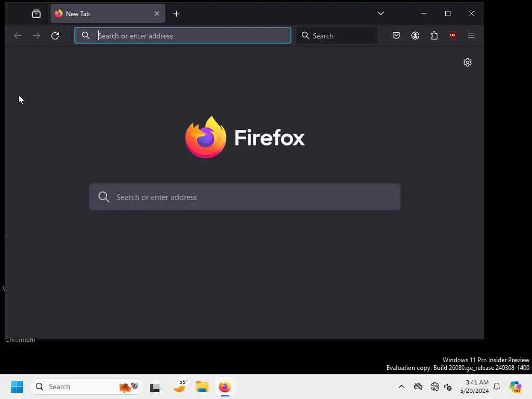The image size is (532, 399).
Task: Open network globe tray icon
Action: (434, 387)
